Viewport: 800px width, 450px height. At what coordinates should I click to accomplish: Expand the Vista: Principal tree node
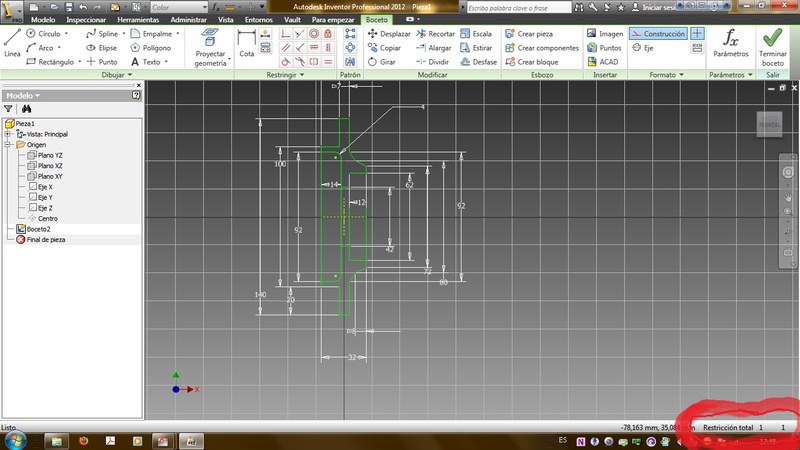point(8,133)
